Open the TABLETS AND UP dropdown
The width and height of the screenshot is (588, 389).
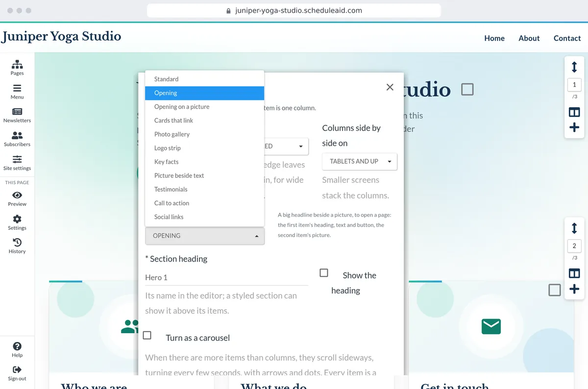point(360,161)
